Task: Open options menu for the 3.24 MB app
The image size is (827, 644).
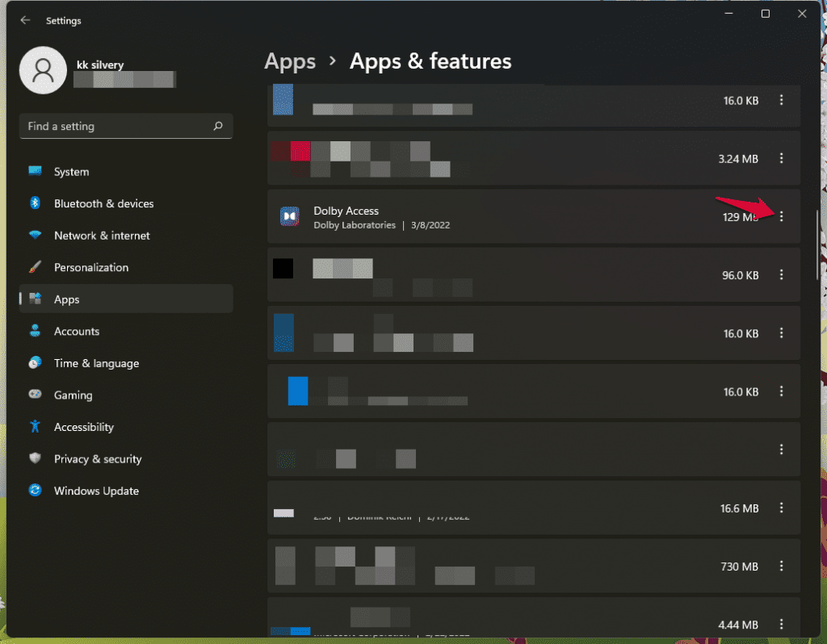Action: pos(781,159)
